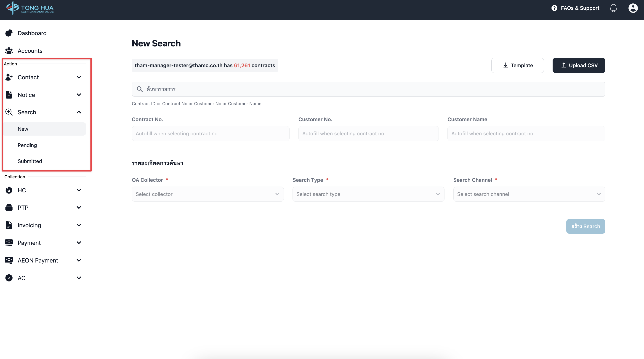This screenshot has height=359, width=644.
Task: Open the Search Type dropdown
Action: (x=368, y=194)
